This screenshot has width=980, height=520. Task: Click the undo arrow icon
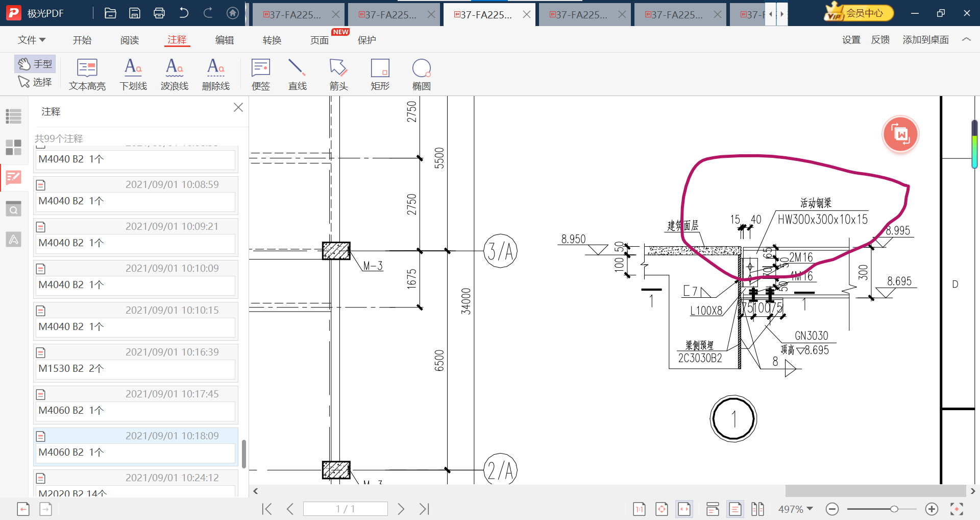coord(184,13)
